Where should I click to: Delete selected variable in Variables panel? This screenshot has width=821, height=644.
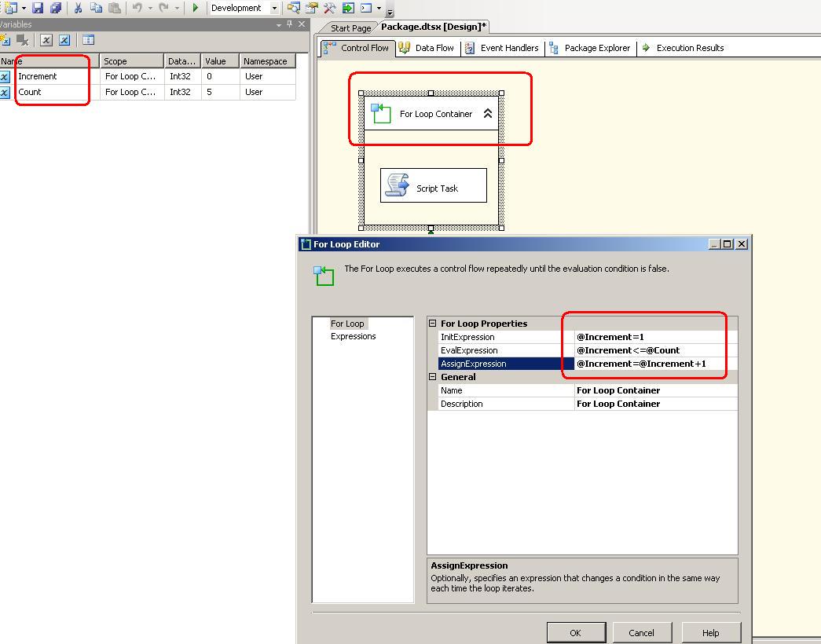(x=22, y=39)
